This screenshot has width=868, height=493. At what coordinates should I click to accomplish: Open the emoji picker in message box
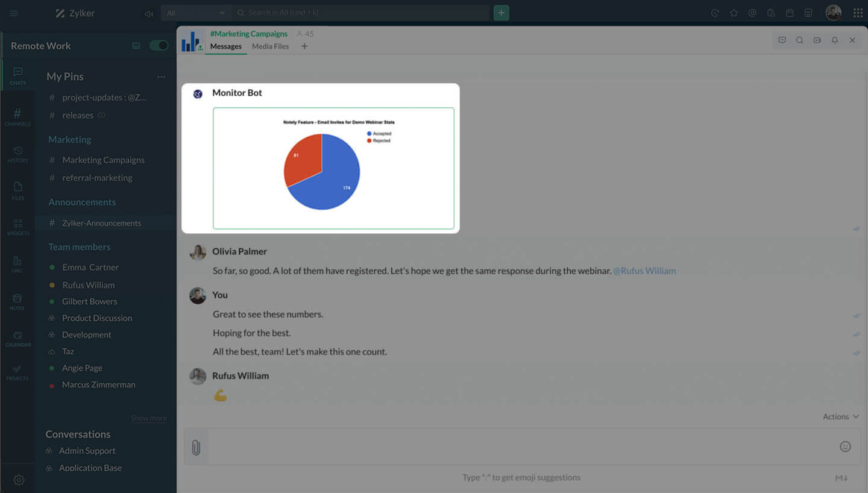[x=845, y=447]
